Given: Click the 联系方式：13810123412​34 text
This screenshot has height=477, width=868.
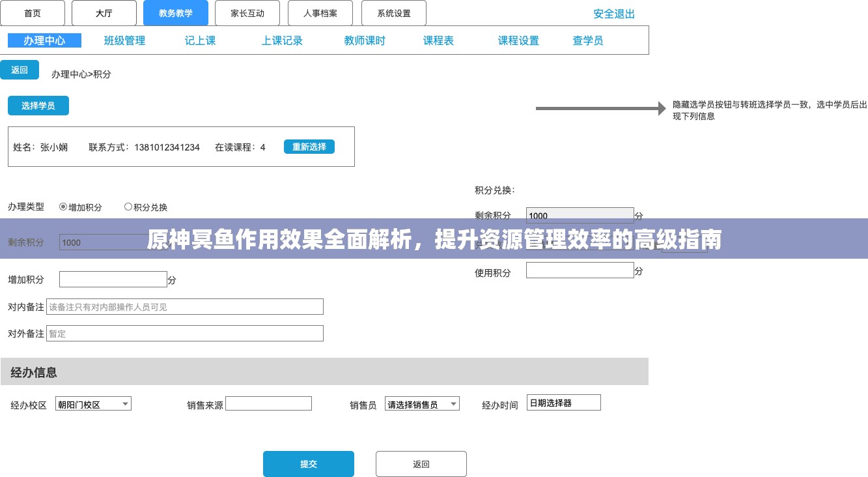Looking at the screenshot, I should tap(145, 147).
